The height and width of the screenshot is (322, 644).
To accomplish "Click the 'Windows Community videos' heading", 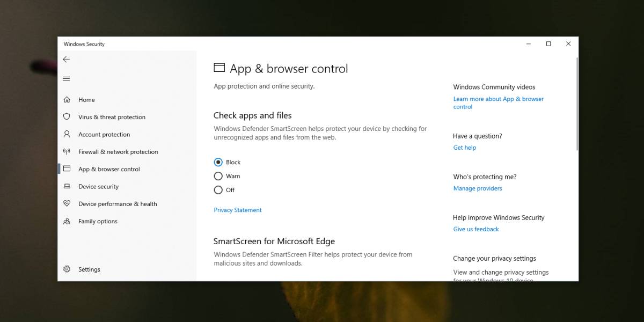I will pyautogui.click(x=494, y=87).
